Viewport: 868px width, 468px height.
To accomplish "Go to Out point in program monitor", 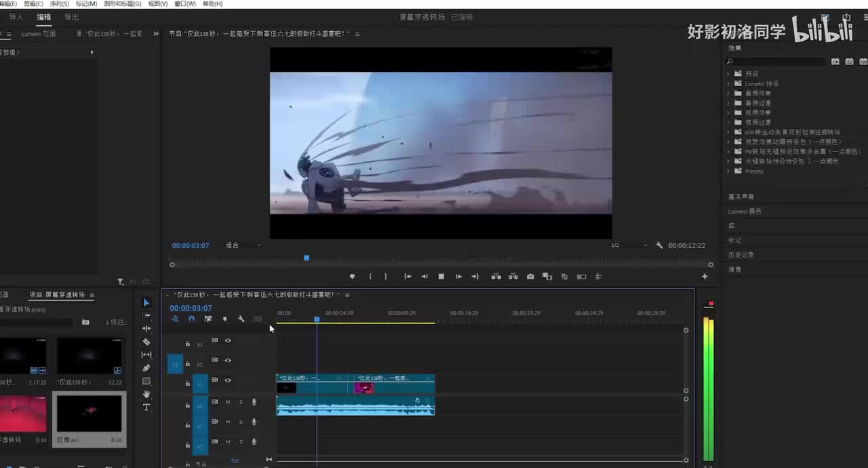I will 475,277.
